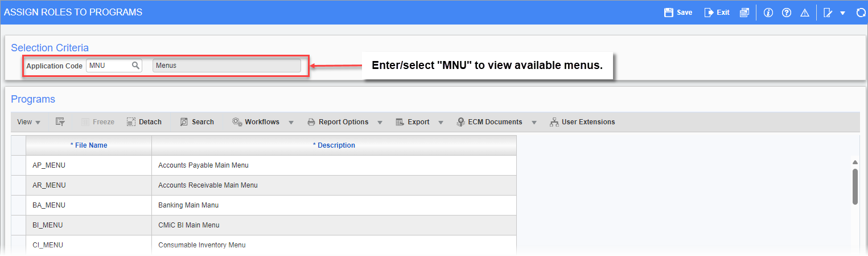Click CMiC BI Main Menu description
This screenshot has height=256, width=868.
click(334, 225)
